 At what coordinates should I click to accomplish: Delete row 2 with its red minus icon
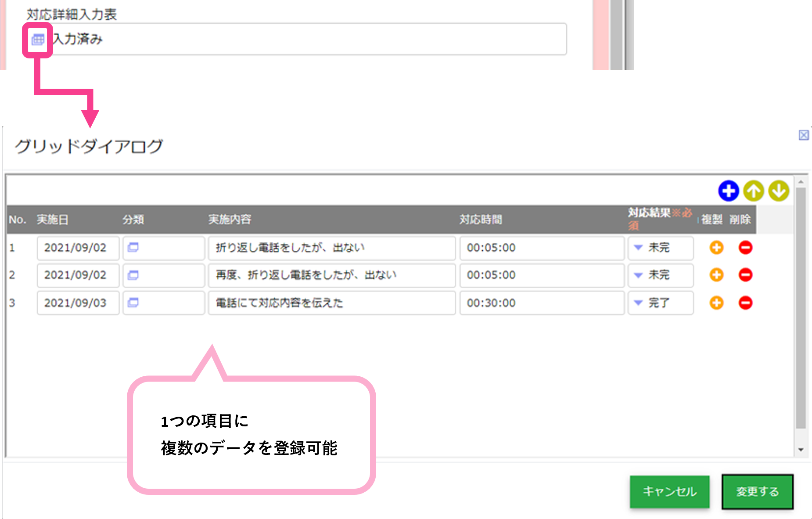click(x=745, y=275)
